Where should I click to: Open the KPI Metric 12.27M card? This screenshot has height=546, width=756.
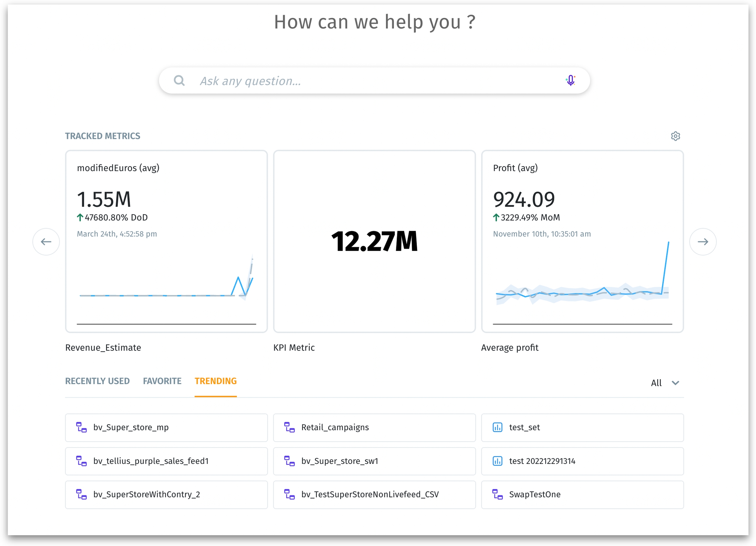tap(374, 241)
